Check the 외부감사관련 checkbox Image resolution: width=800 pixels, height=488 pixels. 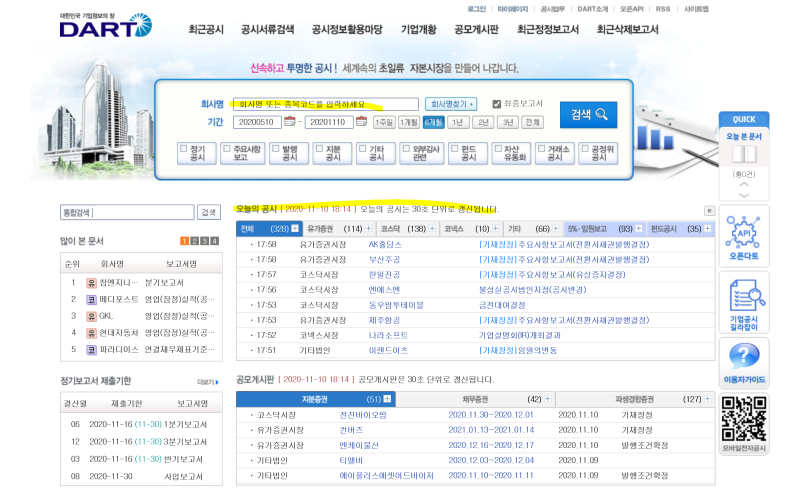[406, 149]
